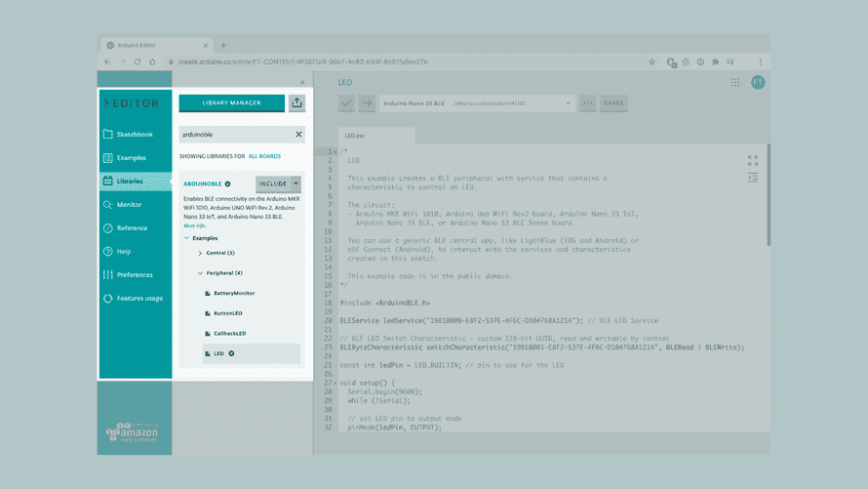The width and height of the screenshot is (868, 489).
Task: Click the icon next to LED example
Action: 231,353
